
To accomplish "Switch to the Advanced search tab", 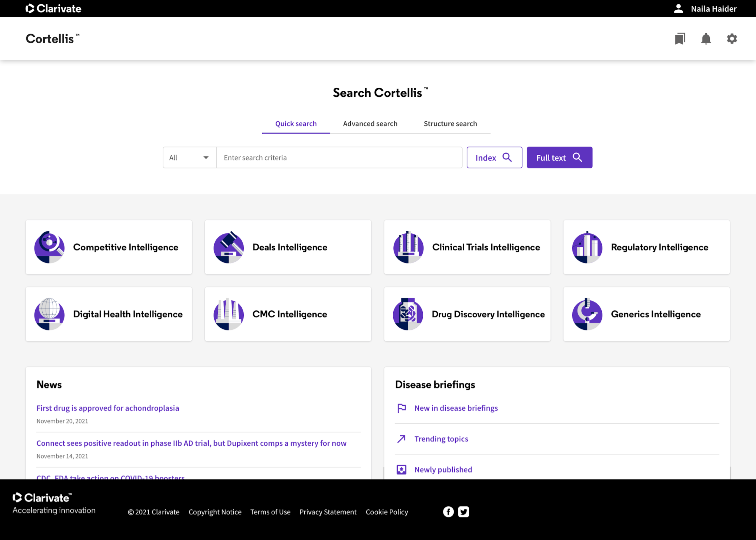I will 370,124.
